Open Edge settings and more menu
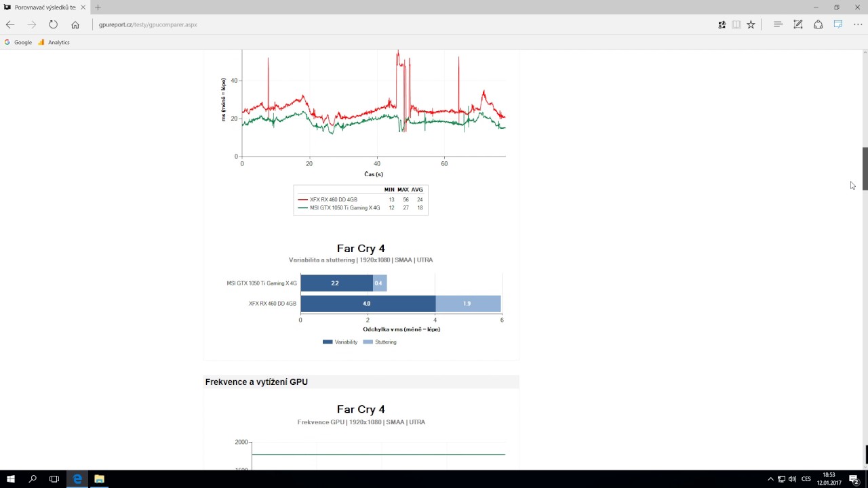The image size is (868, 488). (858, 24)
